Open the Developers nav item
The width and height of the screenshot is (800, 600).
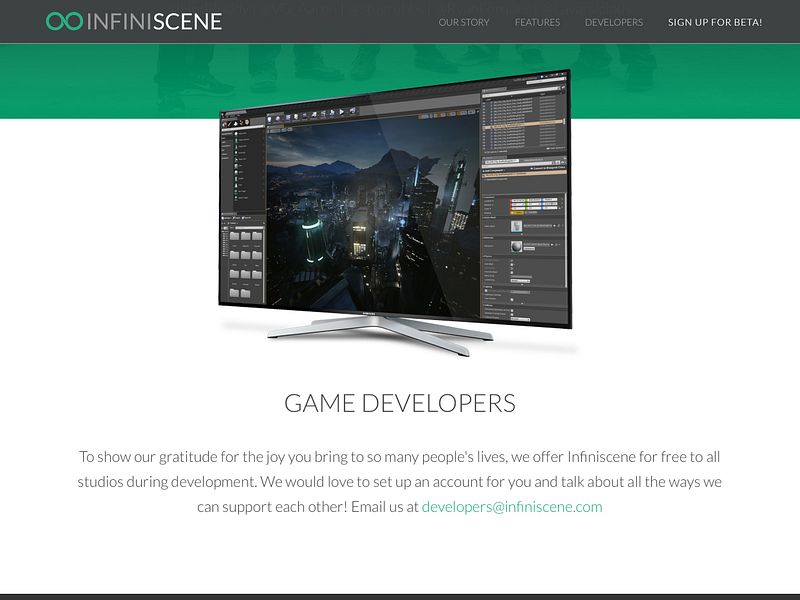[x=614, y=22]
